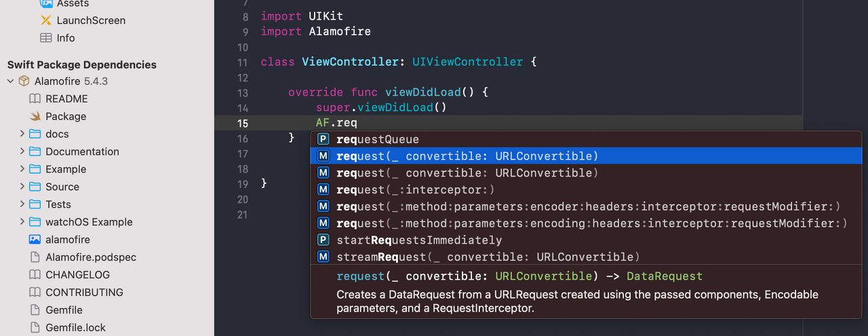Click the P icon beside startRequestsImmediately

(x=323, y=240)
